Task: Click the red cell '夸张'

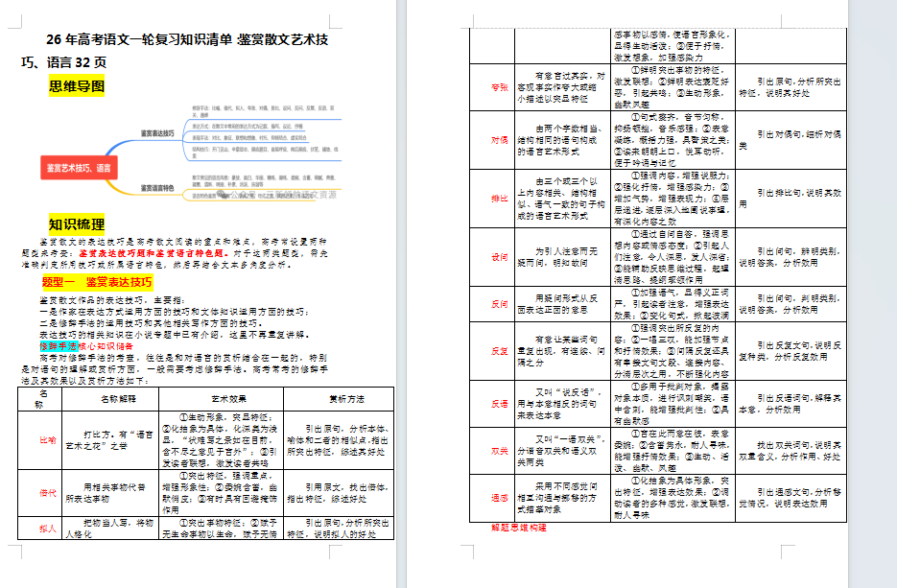Action: [x=500, y=87]
